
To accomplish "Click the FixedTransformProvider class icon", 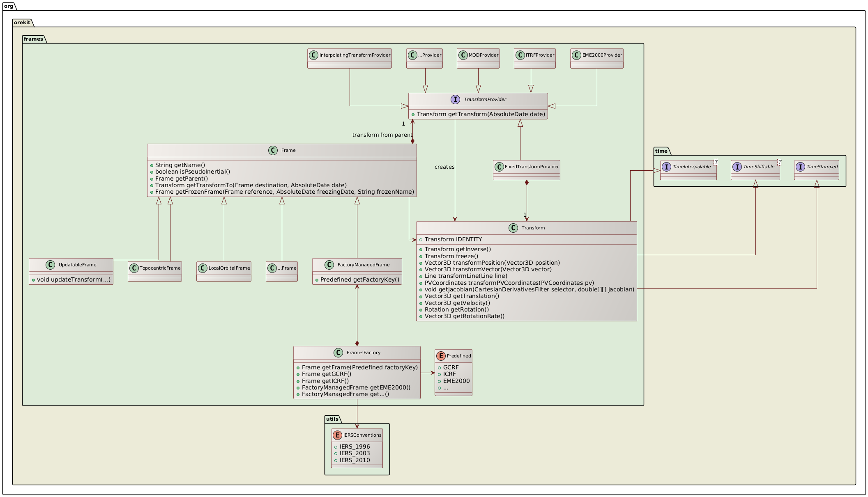I will [500, 167].
